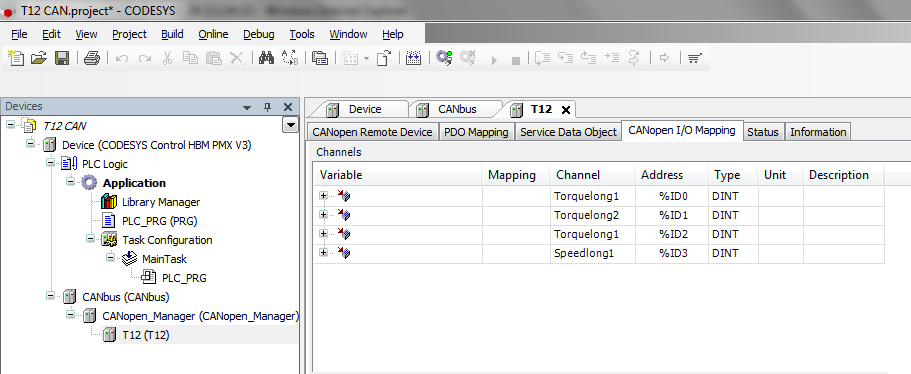Click the Step Out debug icon
The image size is (911, 374).
[x=589, y=58]
